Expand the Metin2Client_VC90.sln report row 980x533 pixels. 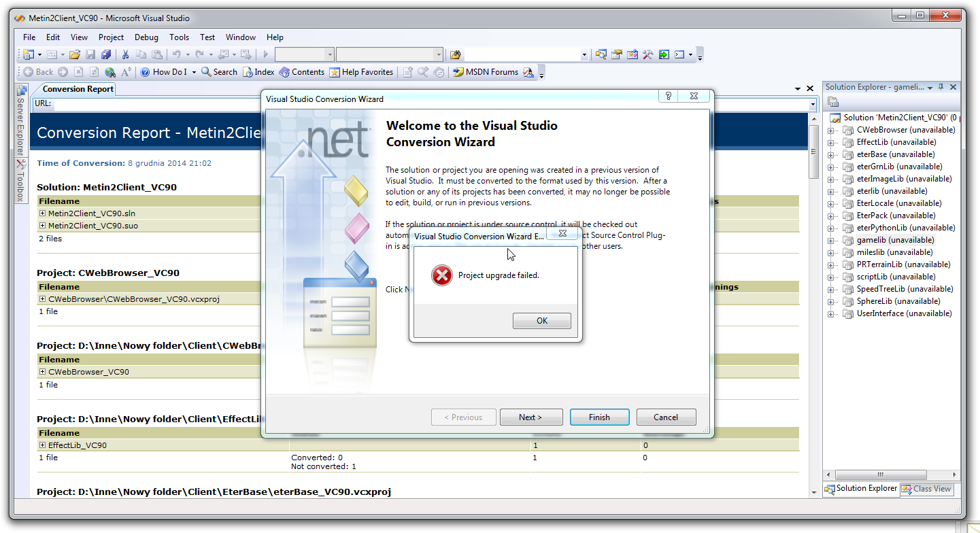point(42,213)
